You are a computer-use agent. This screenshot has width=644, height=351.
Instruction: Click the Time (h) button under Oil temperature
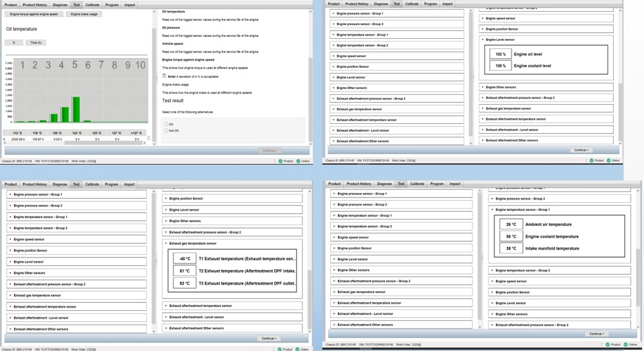[x=36, y=43]
